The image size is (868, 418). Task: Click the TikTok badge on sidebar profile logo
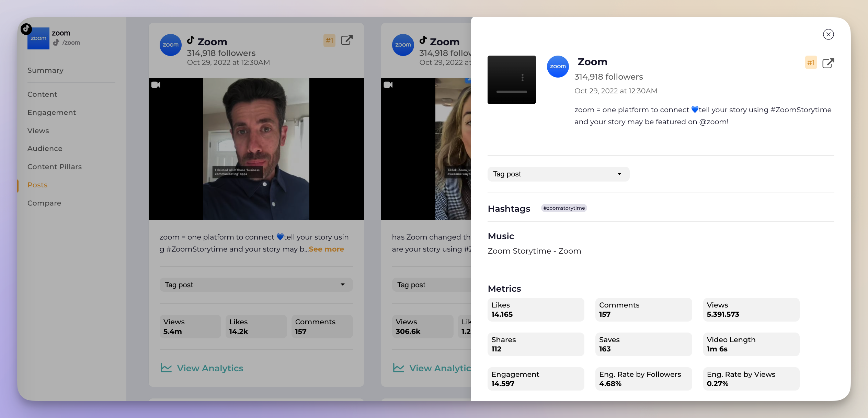[x=26, y=29]
